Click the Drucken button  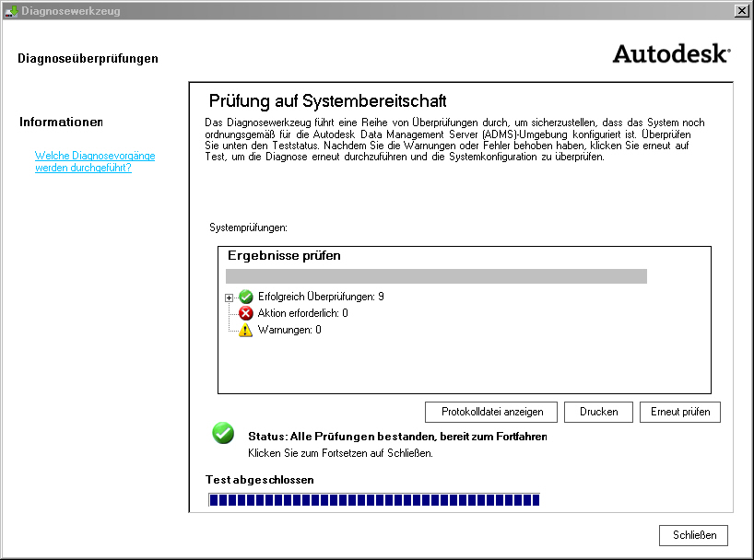point(598,412)
